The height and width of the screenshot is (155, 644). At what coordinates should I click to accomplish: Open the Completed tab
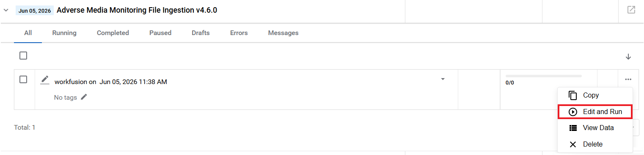[113, 33]
